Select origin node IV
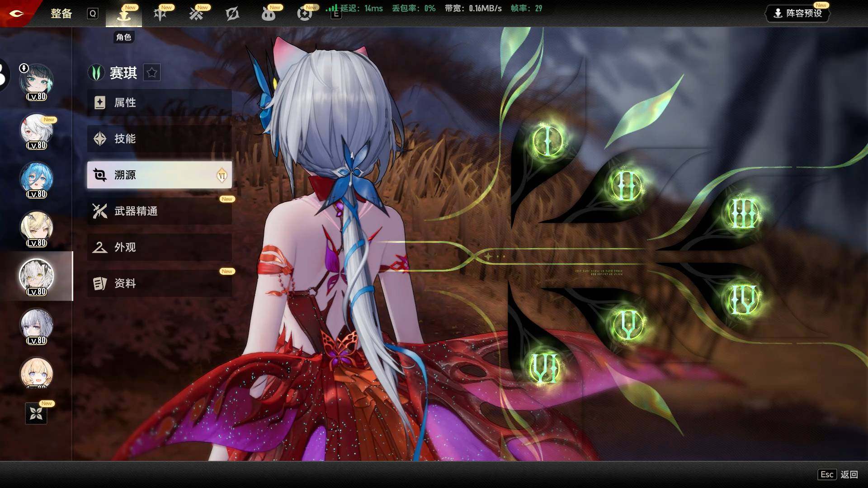 (743, 299)
